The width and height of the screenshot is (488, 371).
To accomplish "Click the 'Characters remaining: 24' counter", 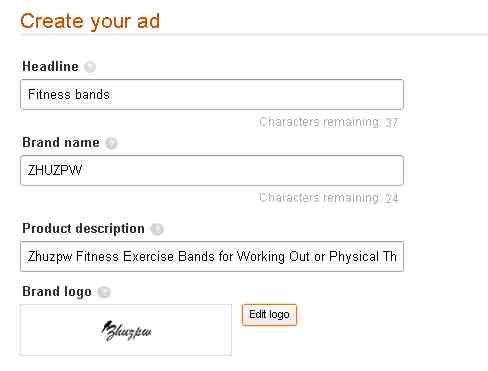I will click(329, 198).
